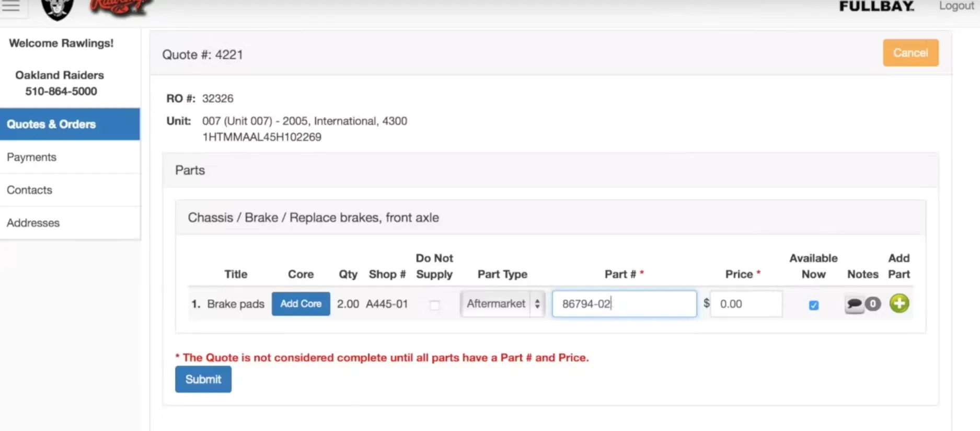Click the Logout link

click(956, 6)
